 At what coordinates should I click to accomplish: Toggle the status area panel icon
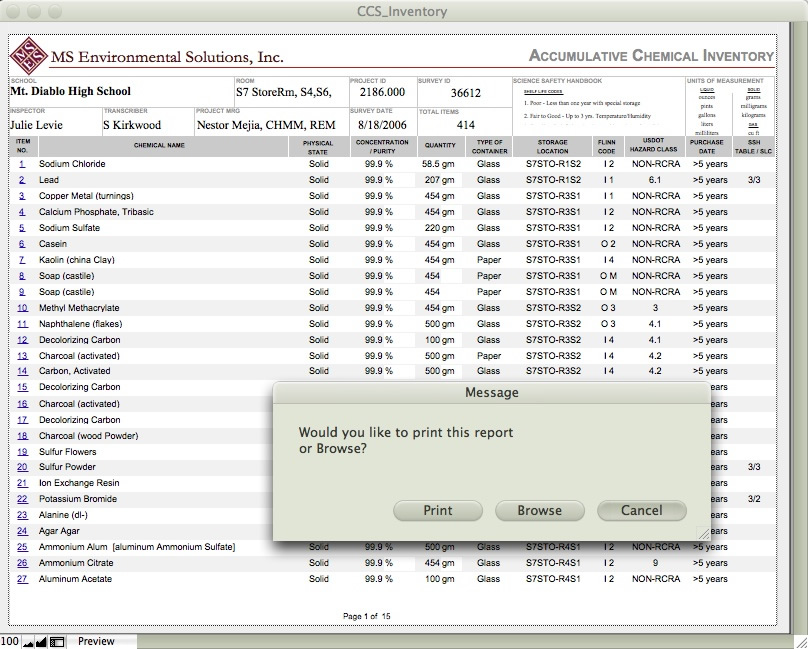[x=57, y=642]
